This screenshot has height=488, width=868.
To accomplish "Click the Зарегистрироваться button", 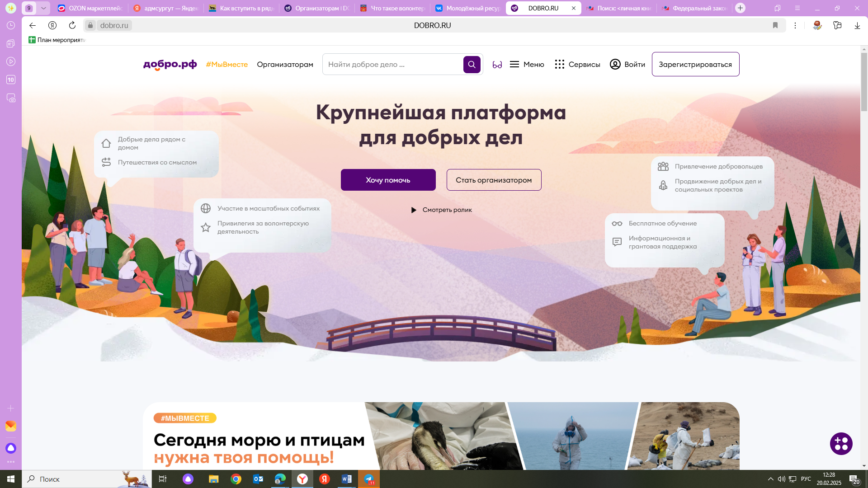I will coord(695,64).
